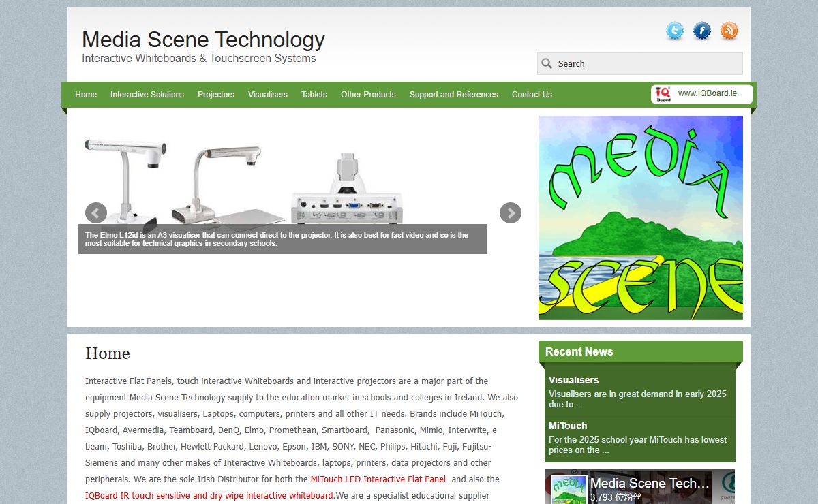Open the Twitter social icon

pyautogui.click(x=674, y=31)
